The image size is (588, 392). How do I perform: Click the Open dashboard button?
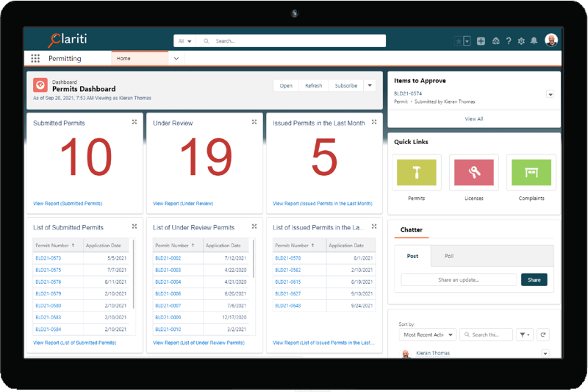coord(286,85)
